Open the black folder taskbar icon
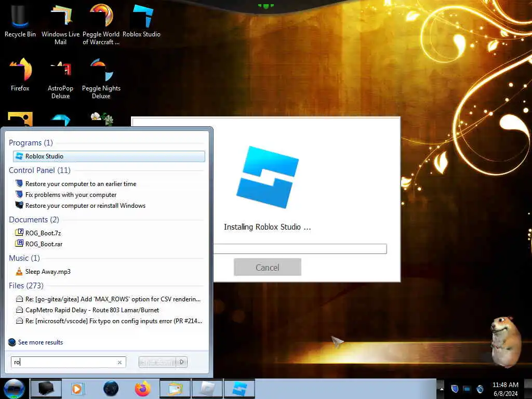The height and width of the screenshot is (399, 532). click(46, 389)
